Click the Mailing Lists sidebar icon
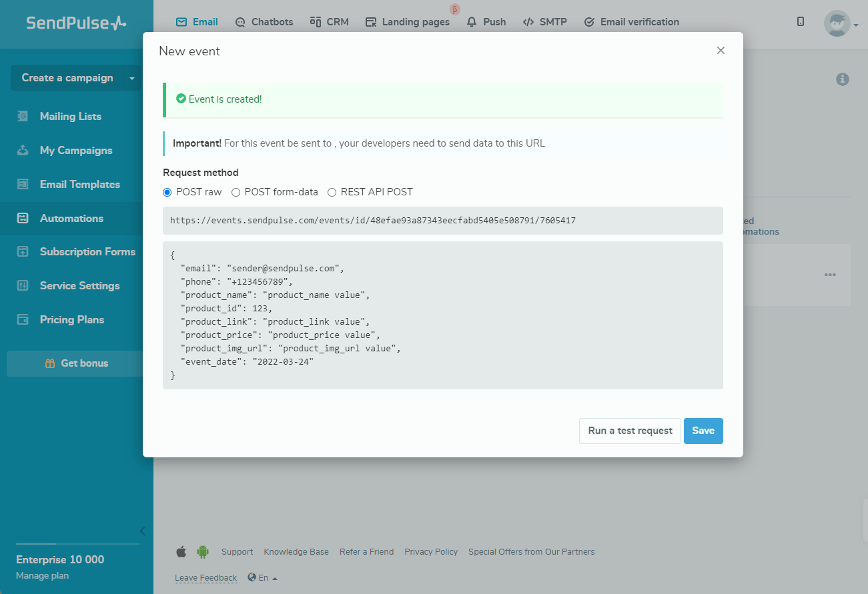The width and height of the screenshot is (868, 594). (23, 117)
